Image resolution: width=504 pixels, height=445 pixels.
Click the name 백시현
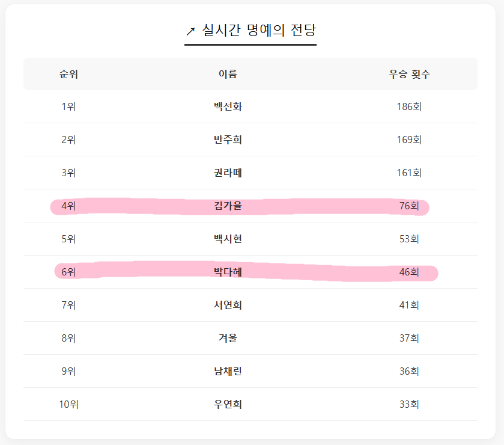coord(228,239)
